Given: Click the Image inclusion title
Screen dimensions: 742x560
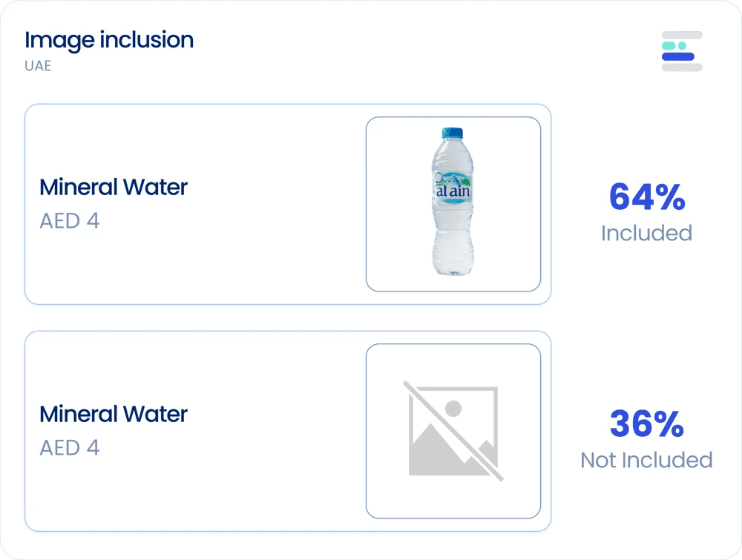Looking at the screenshot, I should (x=109, y=41).
